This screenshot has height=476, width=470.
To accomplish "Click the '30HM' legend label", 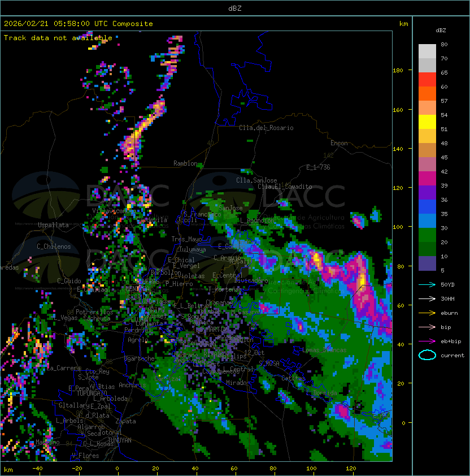I will point(447,299).
